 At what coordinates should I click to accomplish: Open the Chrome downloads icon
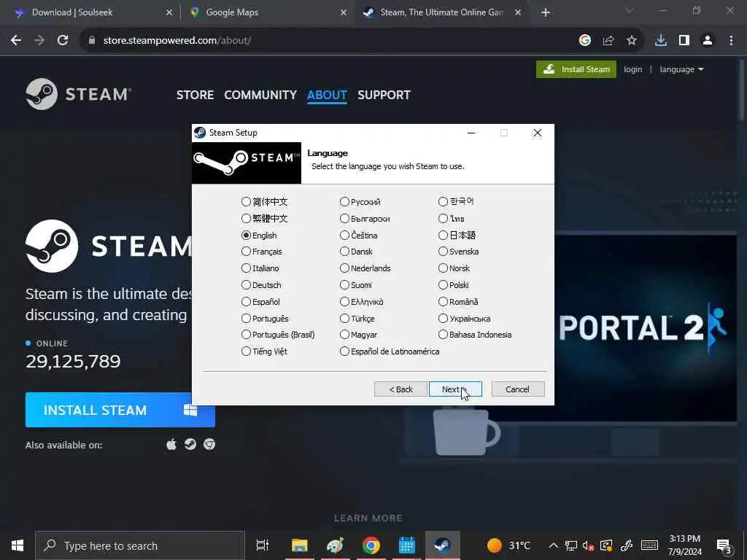(x=661, y=41)
